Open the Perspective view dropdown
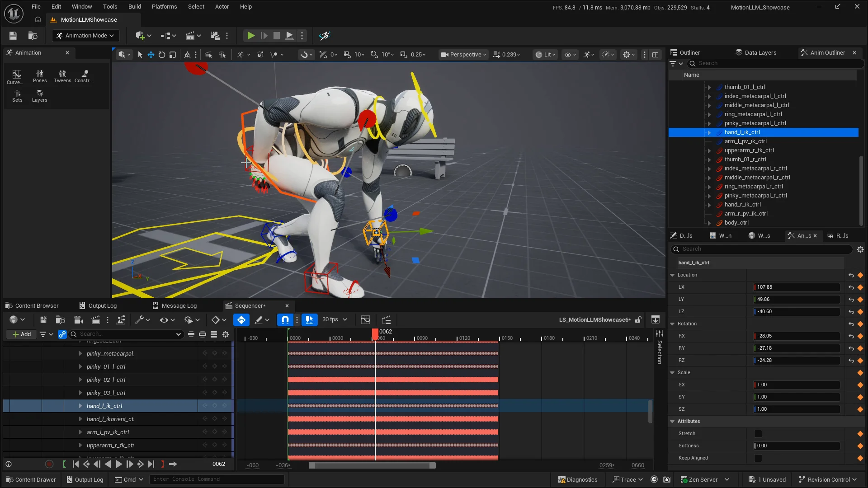Image resolution: width=868 pixels, height=488 pixels. pos(463,55)
